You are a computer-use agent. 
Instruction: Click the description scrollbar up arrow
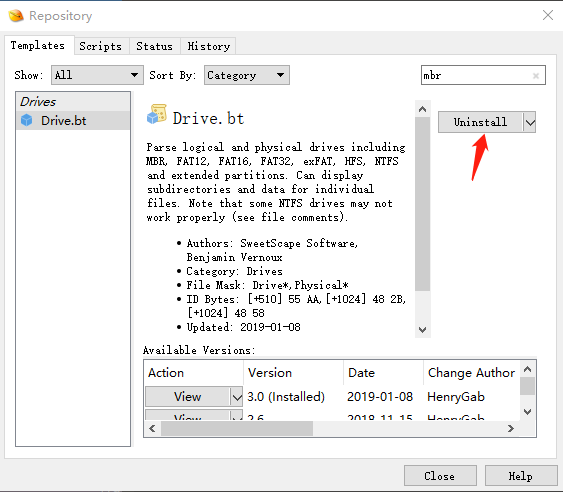(423, 109)
